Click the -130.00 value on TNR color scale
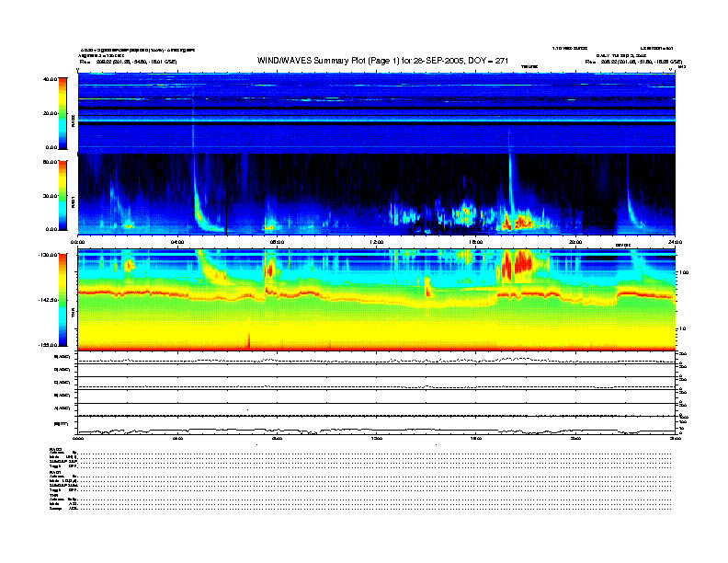This screenshot has height=563, width=728. 48,255
